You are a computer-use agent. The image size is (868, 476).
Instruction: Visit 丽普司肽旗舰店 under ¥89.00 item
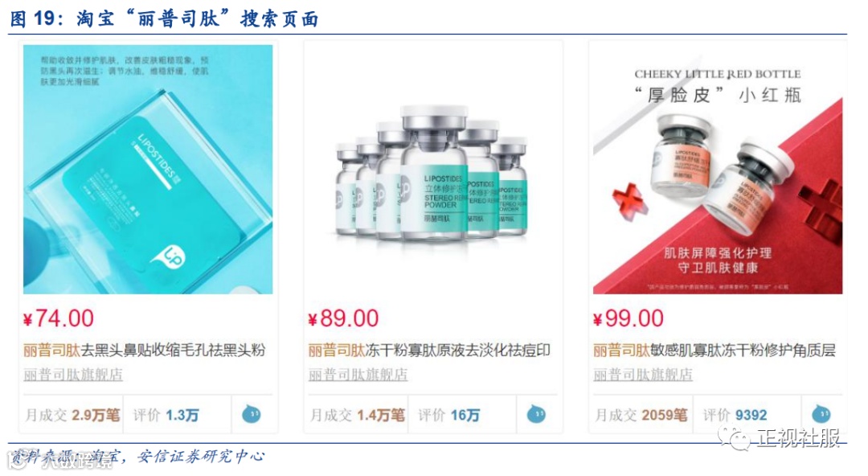point(358,375)
